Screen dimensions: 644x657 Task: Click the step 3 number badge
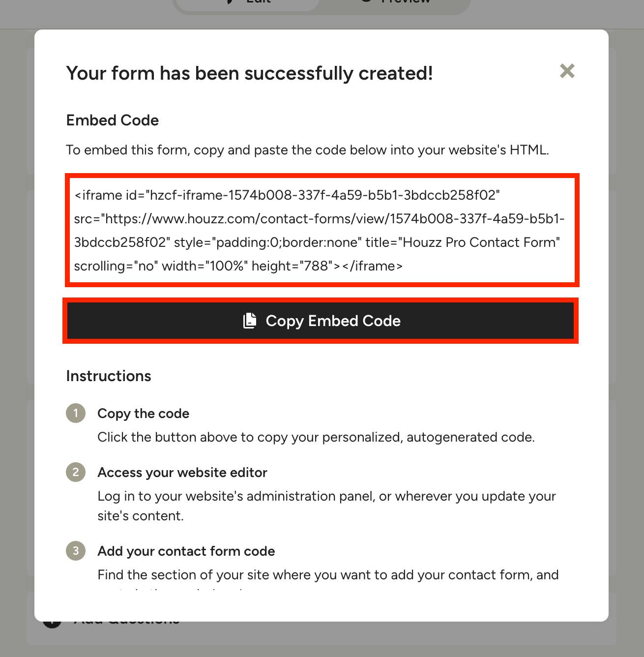coord(76,551)
